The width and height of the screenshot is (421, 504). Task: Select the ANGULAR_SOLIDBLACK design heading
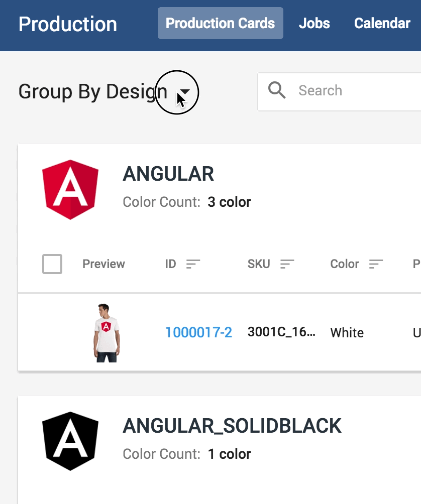tap(232, 426)
